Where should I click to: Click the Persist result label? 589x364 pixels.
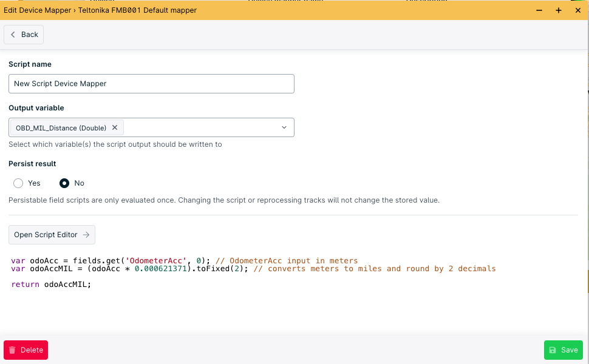tap(32, 164)
